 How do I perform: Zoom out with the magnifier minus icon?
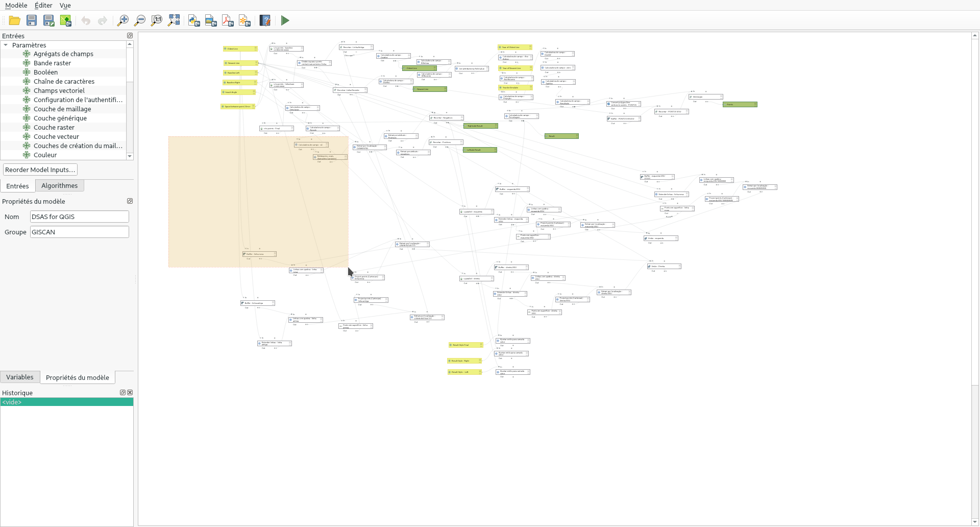pyautogui.click(x=140, y=20)
